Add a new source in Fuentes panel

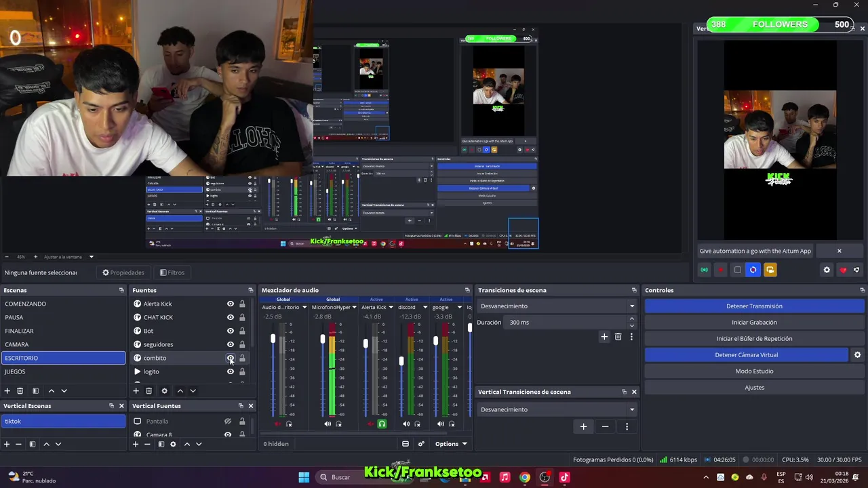(136, 391)
